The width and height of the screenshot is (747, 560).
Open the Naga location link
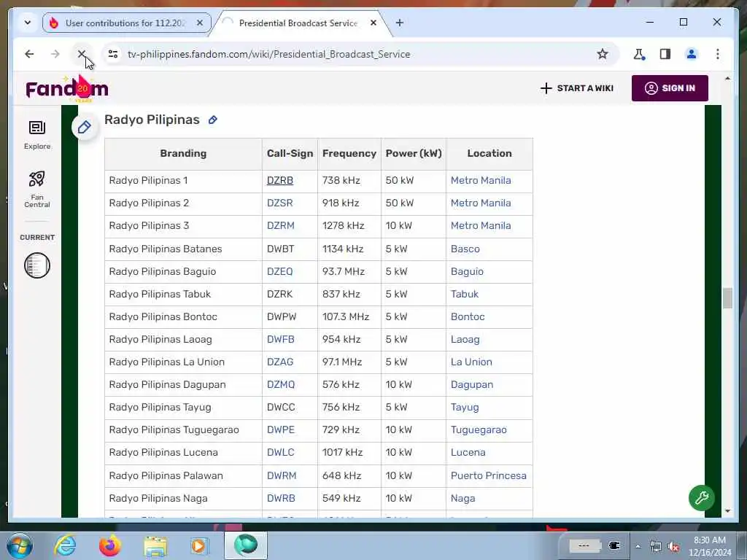(x=462, y=499)
